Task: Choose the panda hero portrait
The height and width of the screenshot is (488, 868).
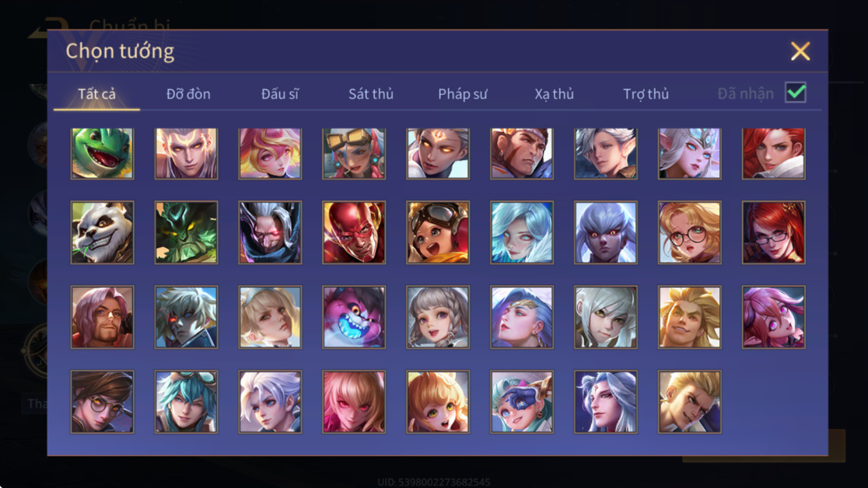Action: tap(102, 232)
